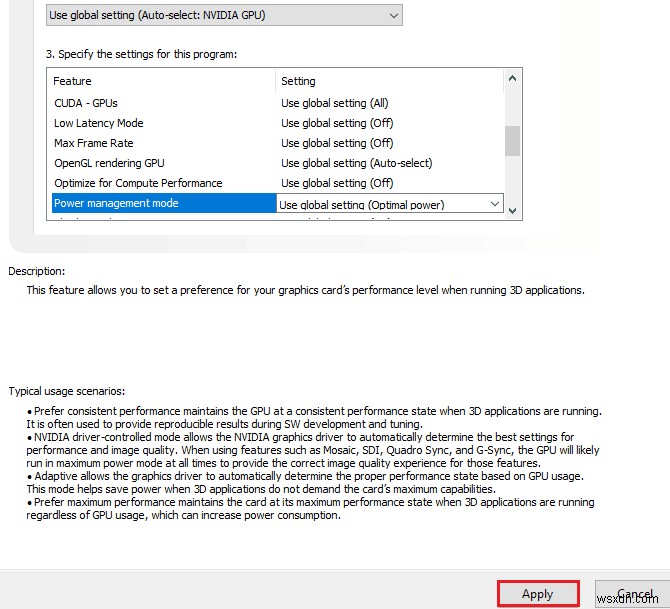Click the Setting column header
The width and height of the screenshot is (670, 609).
click(x=390, y=81)
